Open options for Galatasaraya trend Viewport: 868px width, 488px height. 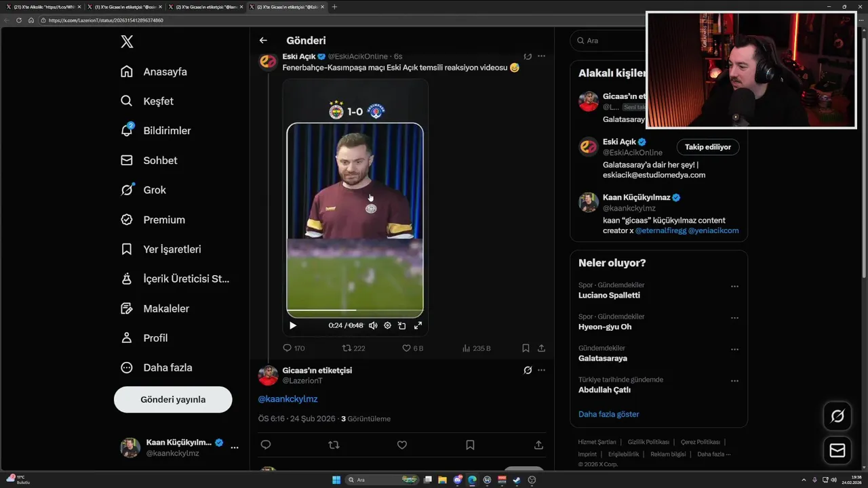point(734,350)
